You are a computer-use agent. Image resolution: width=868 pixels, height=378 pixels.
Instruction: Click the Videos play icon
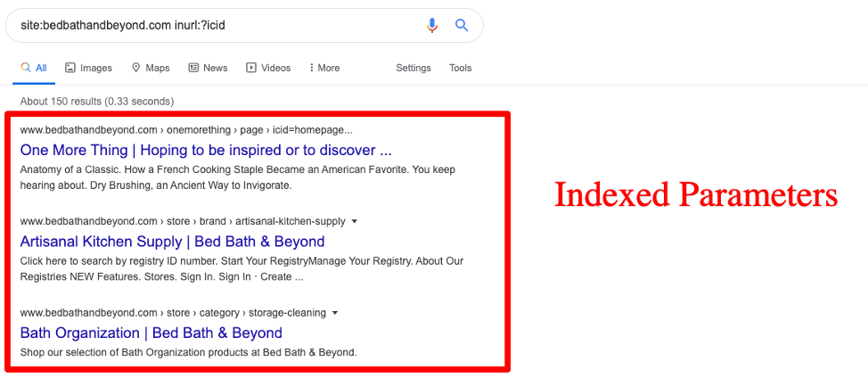click(x=251, y=68)
